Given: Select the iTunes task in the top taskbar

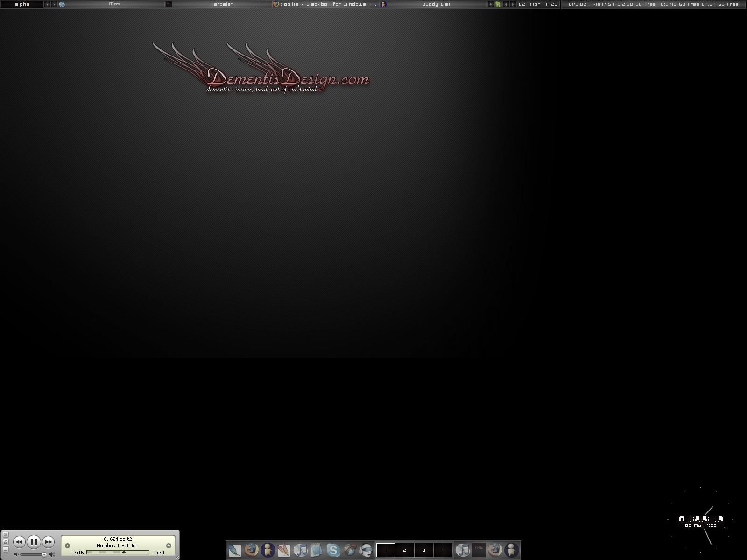Looking at the screenshot, I should (112, 4).
